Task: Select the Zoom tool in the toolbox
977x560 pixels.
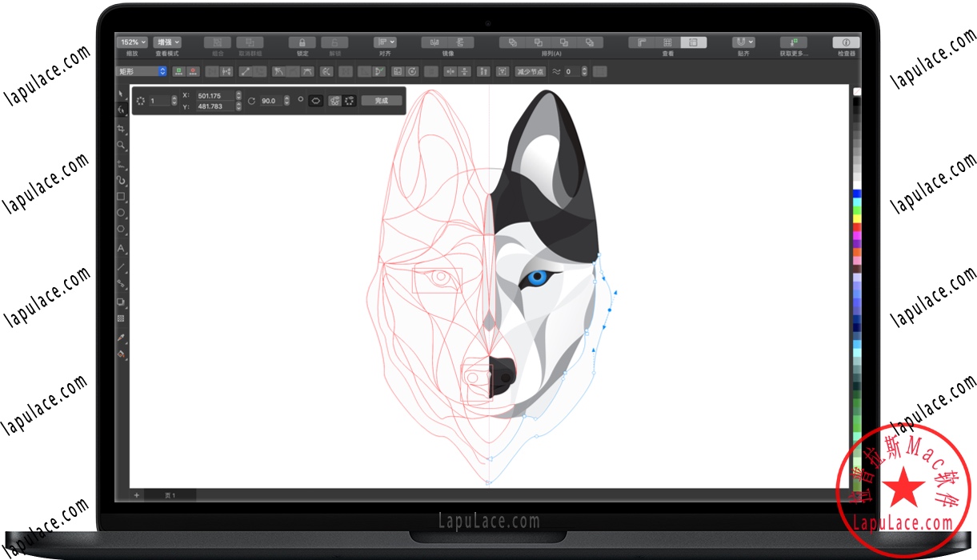Action: pyautogui.click(x=122, y=143)
